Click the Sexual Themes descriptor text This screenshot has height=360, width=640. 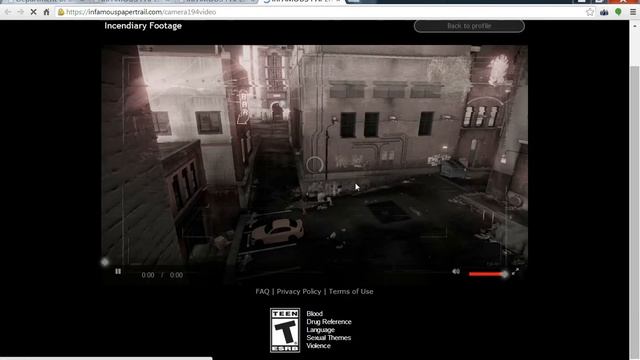coord(329,338)
